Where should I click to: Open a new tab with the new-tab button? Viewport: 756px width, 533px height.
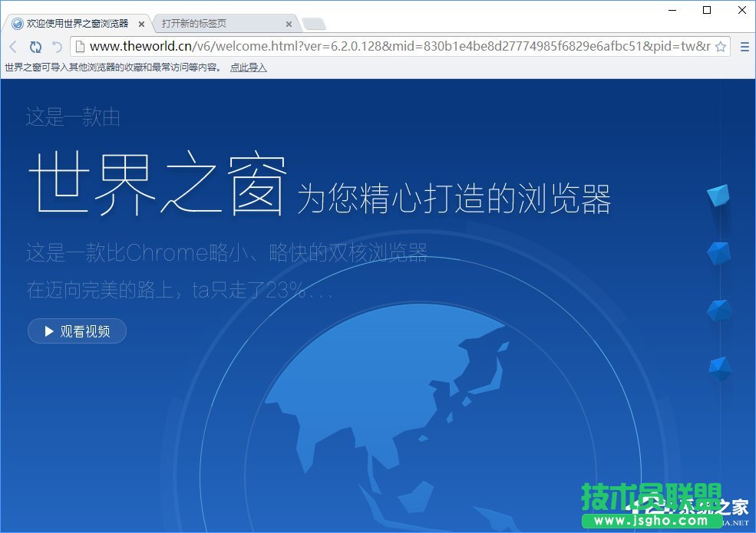tap(314, 24)
